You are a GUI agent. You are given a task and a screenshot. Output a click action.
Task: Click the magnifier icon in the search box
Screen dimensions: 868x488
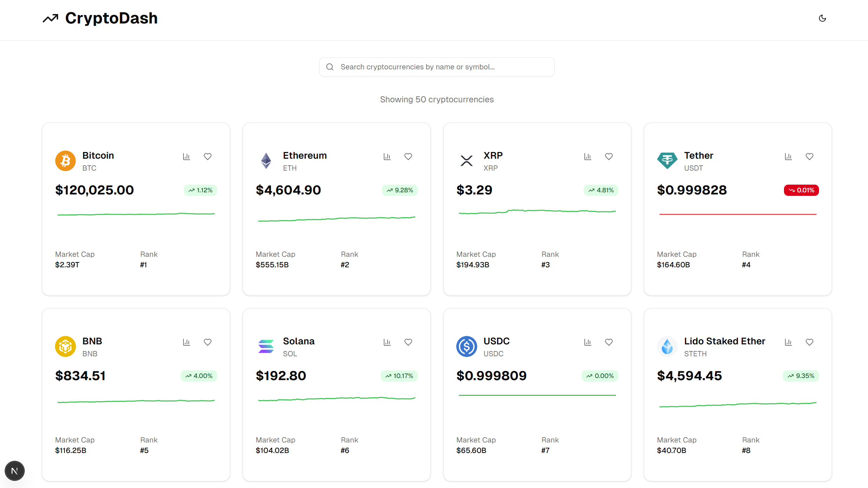tap(330, 67)
